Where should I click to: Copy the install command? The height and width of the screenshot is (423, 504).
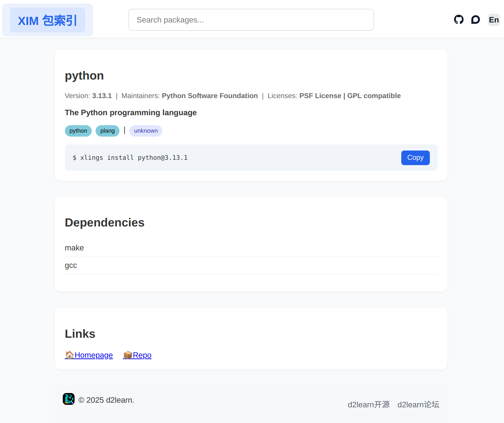click(415, 158)
